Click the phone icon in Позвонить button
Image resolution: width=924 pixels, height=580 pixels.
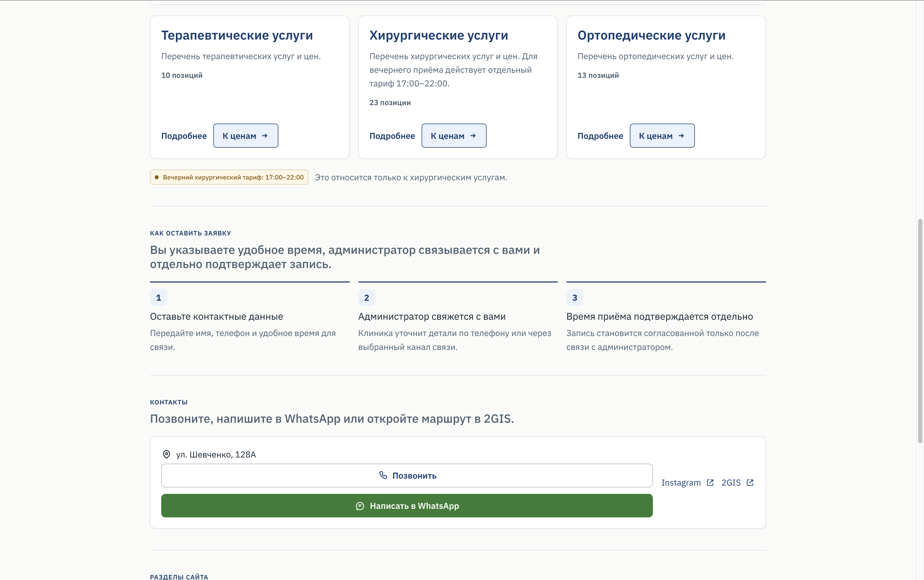click(x=383, y=475)
